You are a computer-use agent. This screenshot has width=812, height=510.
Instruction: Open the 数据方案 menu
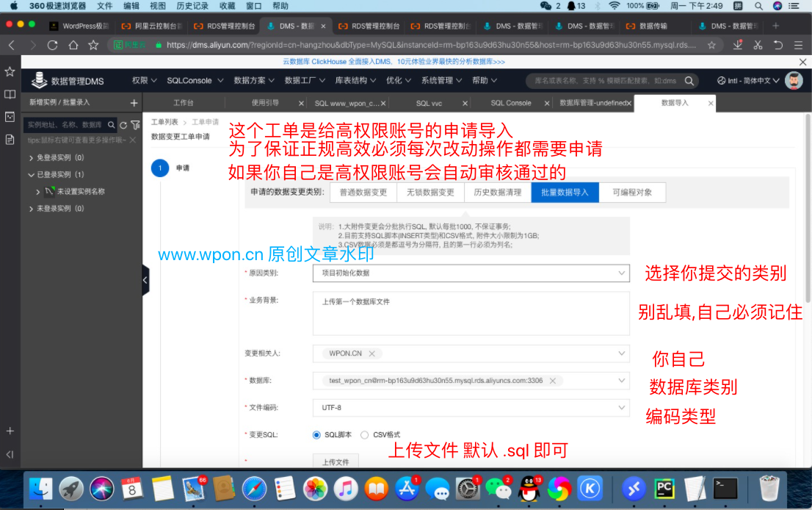pos(254,80)
